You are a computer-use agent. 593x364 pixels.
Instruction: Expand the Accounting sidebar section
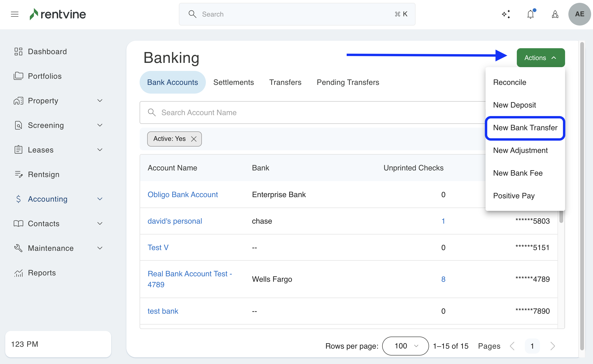[x=100, y=199]
